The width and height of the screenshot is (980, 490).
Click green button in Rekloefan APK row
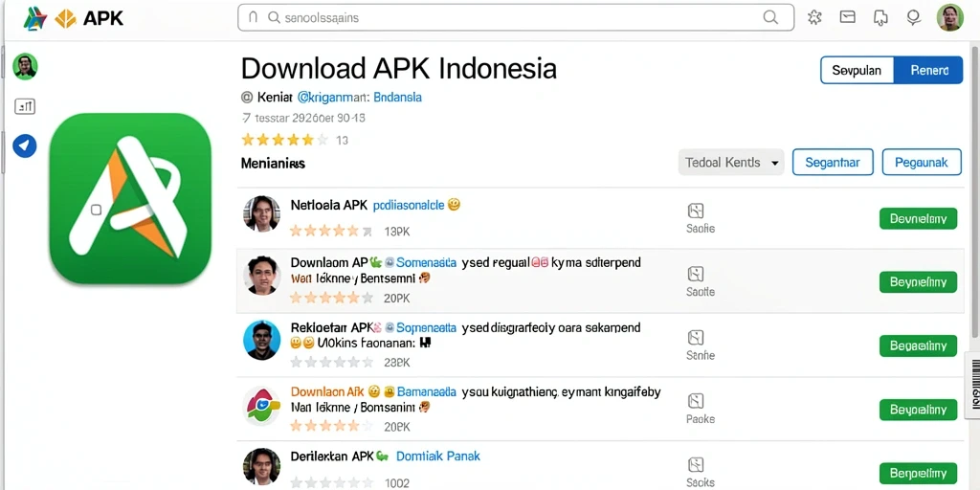(918, 345)
